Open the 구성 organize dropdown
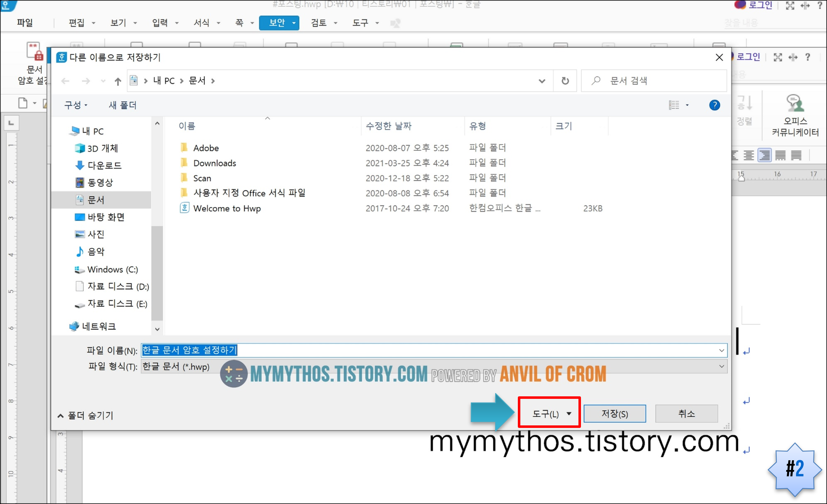Image resolution: width=827 pixels, height=504 pixels. tap(76, 105)
